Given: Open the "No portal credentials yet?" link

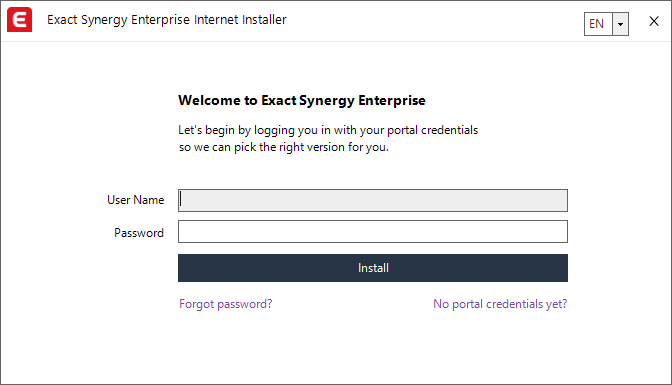Looking at the screenshot, I should [500, 304].
